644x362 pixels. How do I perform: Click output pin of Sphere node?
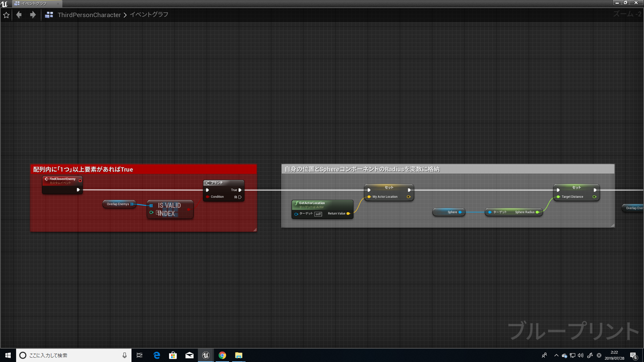pos(460,212)
